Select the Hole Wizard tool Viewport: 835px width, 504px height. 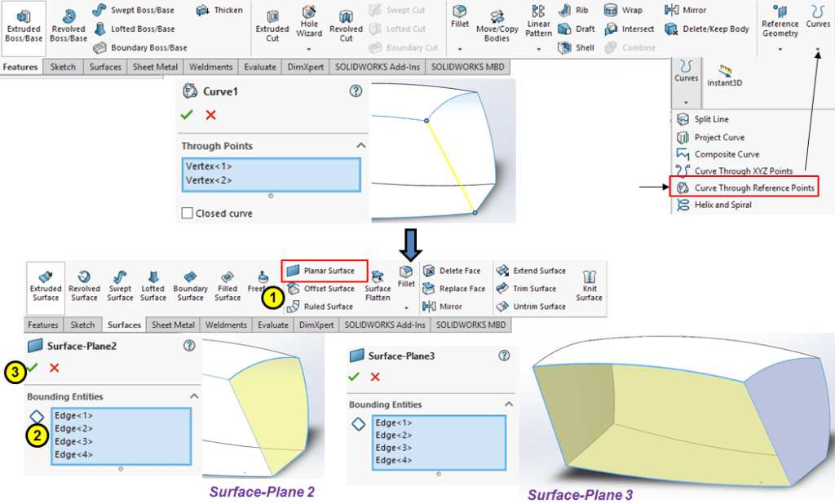(x=309, y=23)
